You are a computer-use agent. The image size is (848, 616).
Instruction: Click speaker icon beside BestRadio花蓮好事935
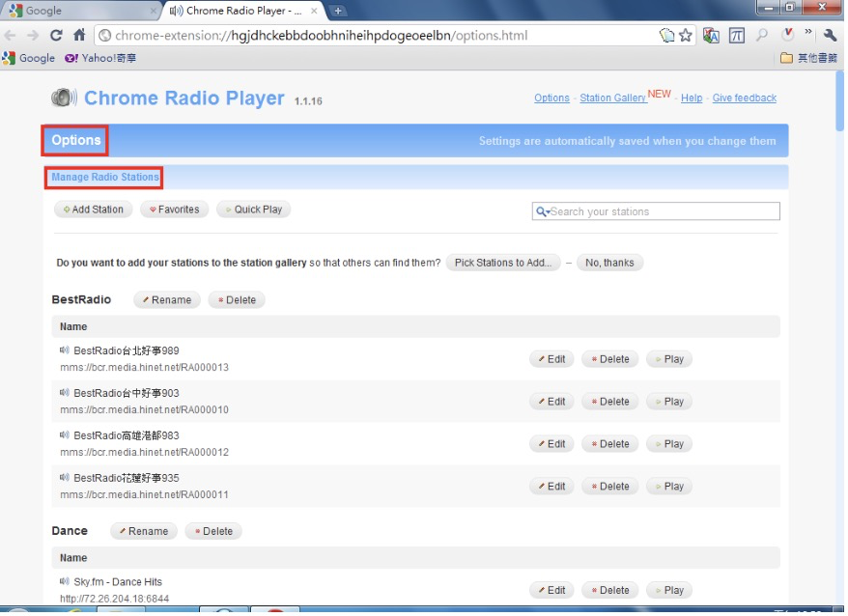(65, 477)
